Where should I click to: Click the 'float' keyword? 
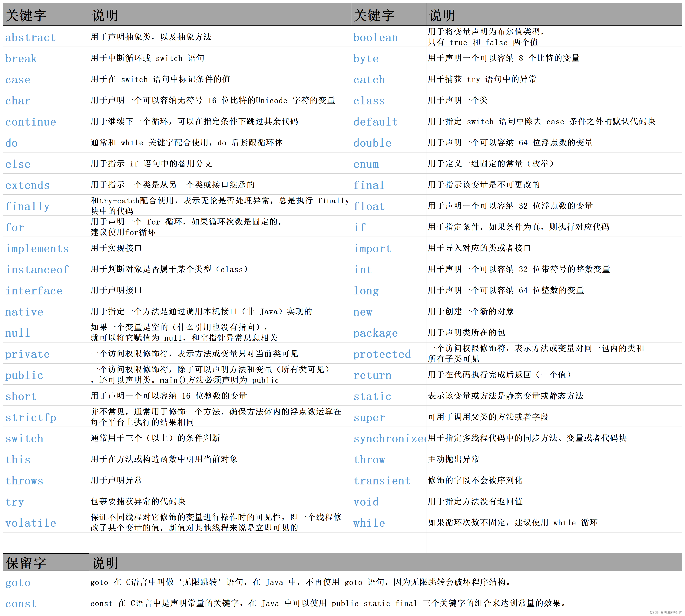point(369,206)
